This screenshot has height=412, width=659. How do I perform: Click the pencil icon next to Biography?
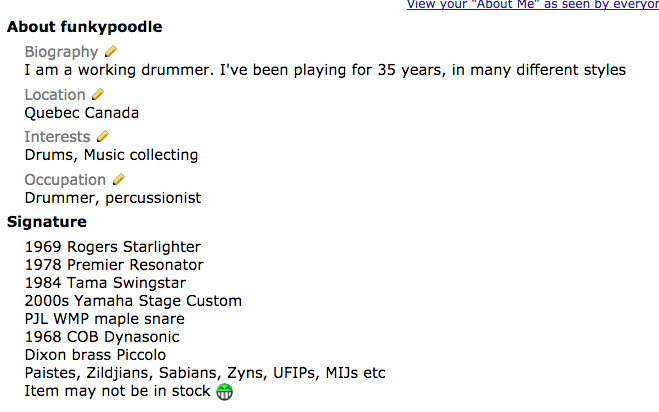point(110,51)
